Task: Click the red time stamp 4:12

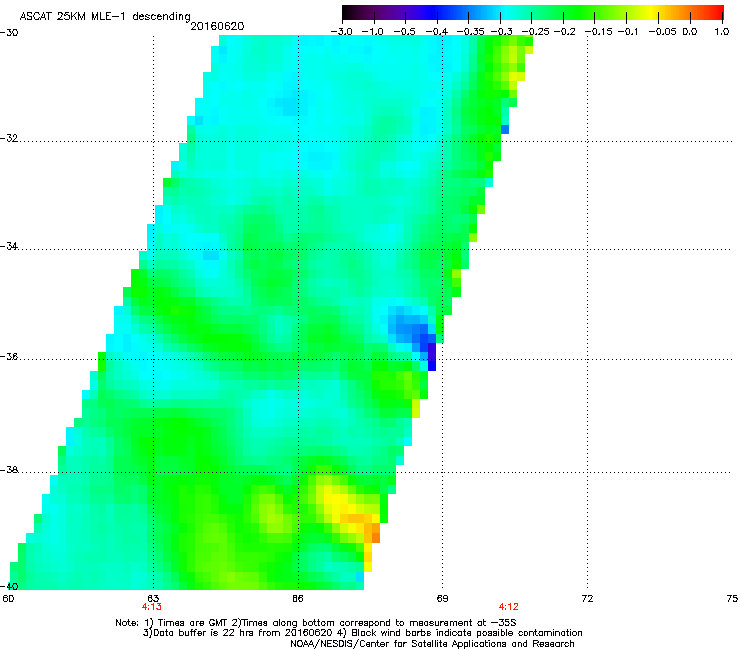Action: (508, 607)
